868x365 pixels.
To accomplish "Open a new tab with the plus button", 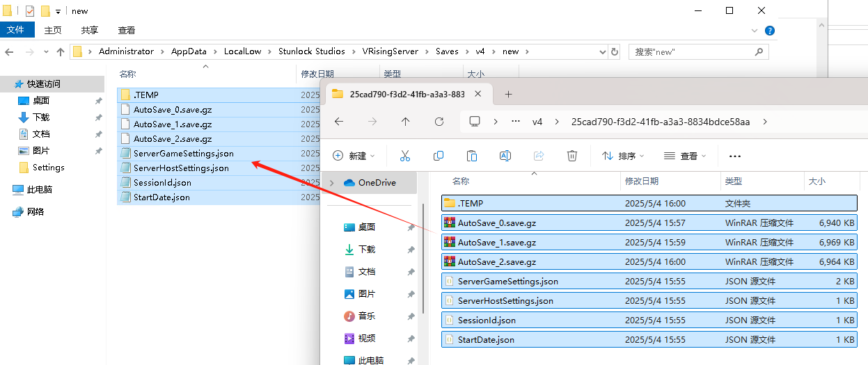I will point(508,94).
